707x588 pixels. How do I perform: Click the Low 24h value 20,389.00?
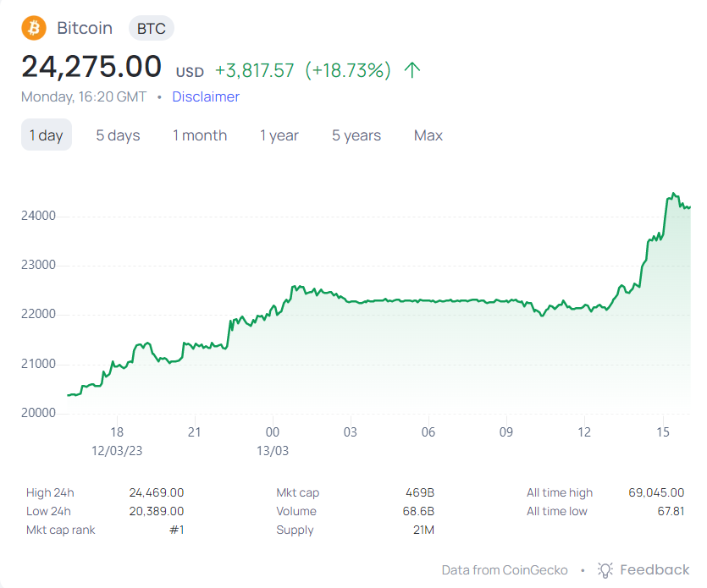pyautogui.click(x=157, y=511)
